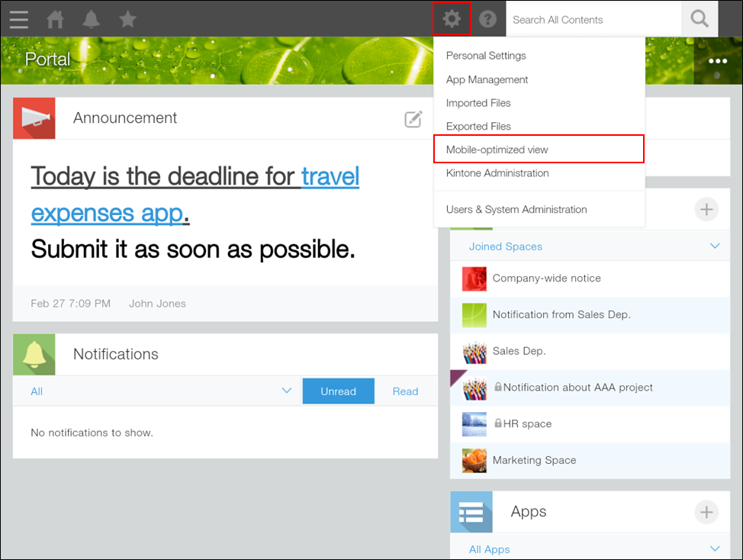Open the travel expenses app link
Screen dimensions: 743x560
(330, 176)
